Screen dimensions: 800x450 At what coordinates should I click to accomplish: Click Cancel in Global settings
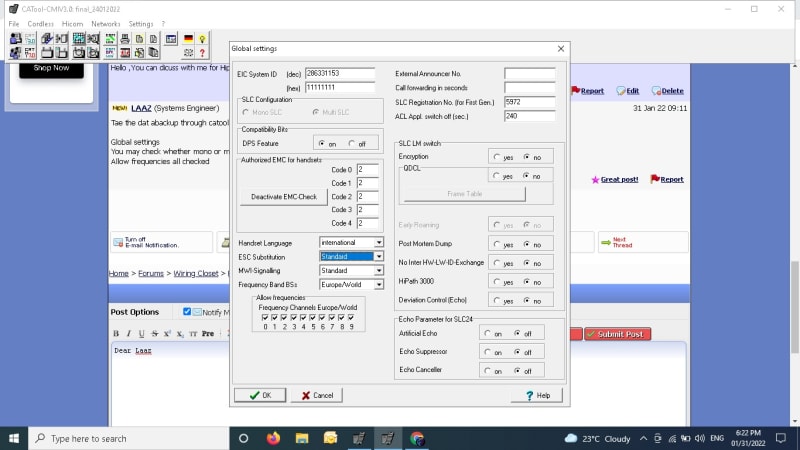pyautogui.click(x=317, y=395)
